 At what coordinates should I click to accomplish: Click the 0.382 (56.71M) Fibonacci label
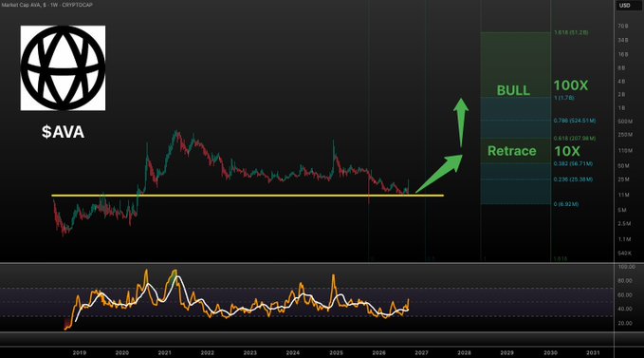[573, 163]
